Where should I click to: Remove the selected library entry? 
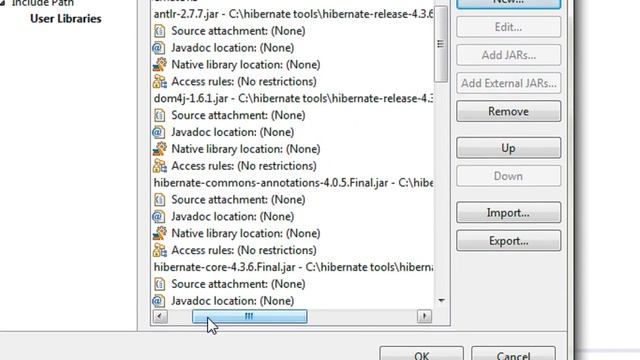509,111
